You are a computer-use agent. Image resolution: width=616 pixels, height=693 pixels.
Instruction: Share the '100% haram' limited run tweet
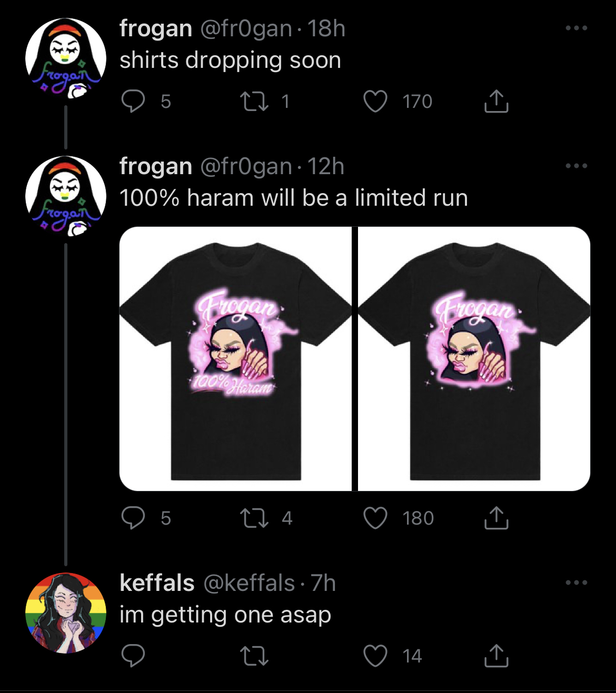tap(496, 518)
